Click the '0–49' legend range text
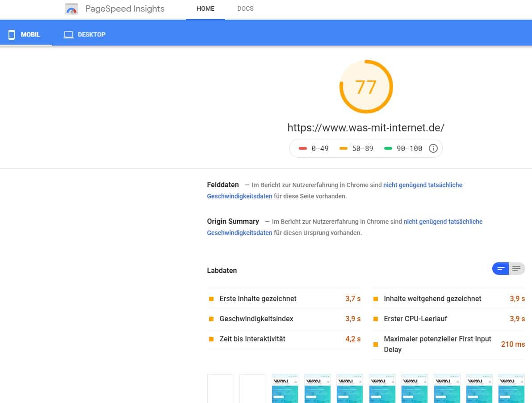Screen dimensions: 532x403 320,149
